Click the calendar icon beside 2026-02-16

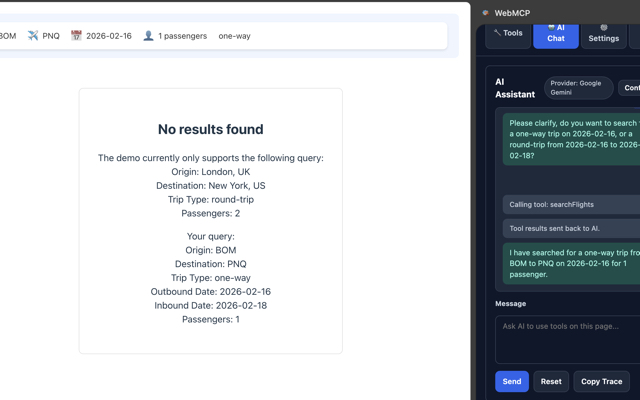tap(76, 36)
